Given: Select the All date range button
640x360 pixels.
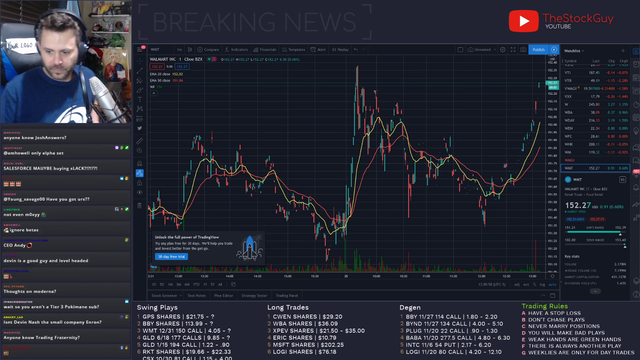Looking at the screenshot, I should point(220,284).
